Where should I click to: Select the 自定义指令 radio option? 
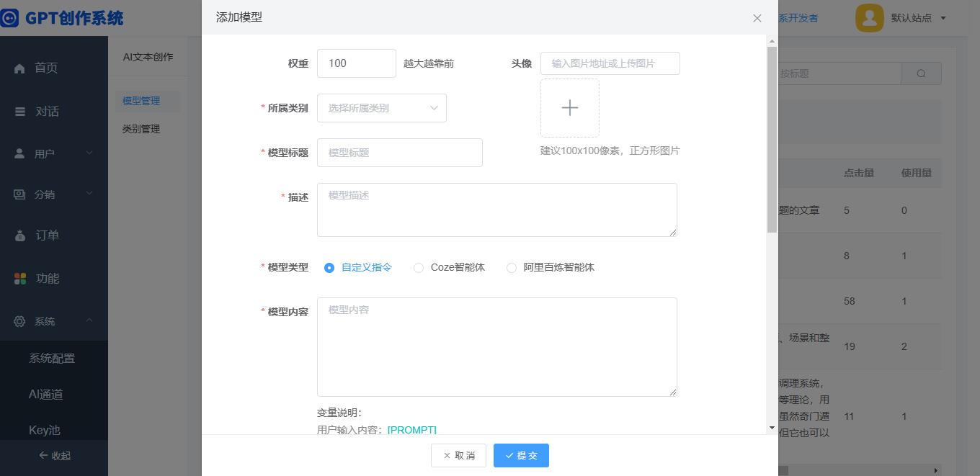tap(329, 268)
